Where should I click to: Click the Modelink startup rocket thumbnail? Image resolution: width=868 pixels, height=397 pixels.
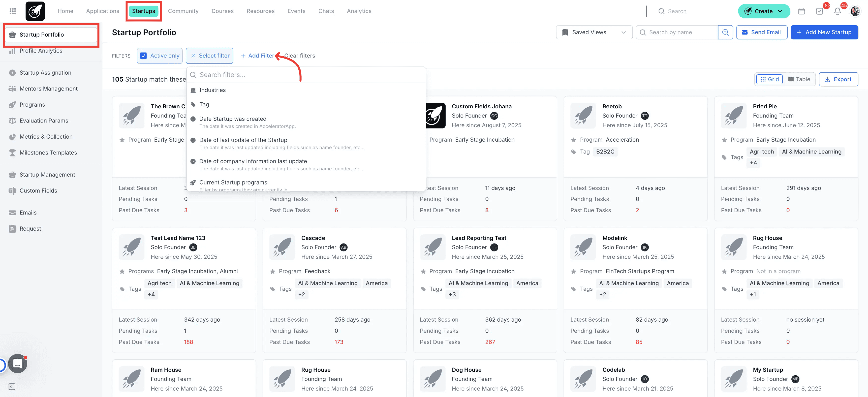(x=583, y=247)
